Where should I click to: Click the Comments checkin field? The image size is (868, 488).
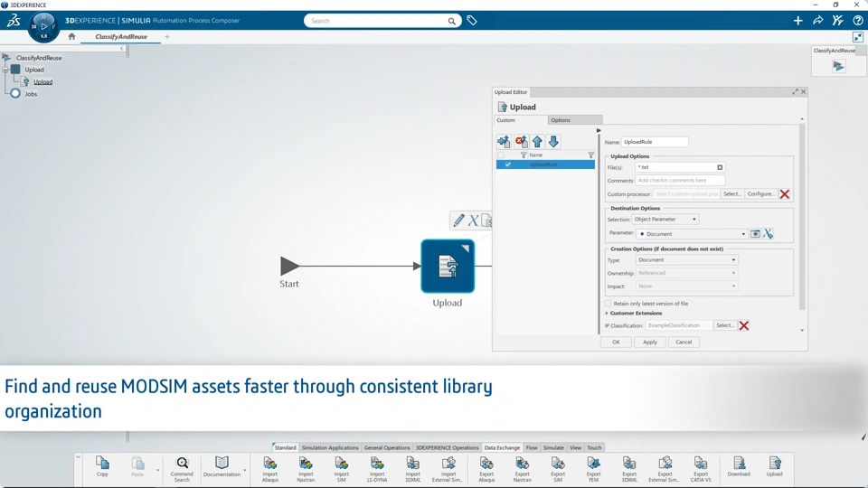pos(680,181)
